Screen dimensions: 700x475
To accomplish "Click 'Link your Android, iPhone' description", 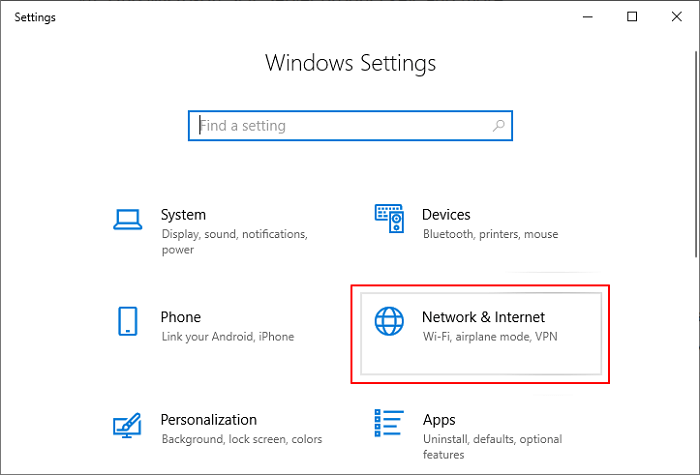I will (x=227, y=337).
